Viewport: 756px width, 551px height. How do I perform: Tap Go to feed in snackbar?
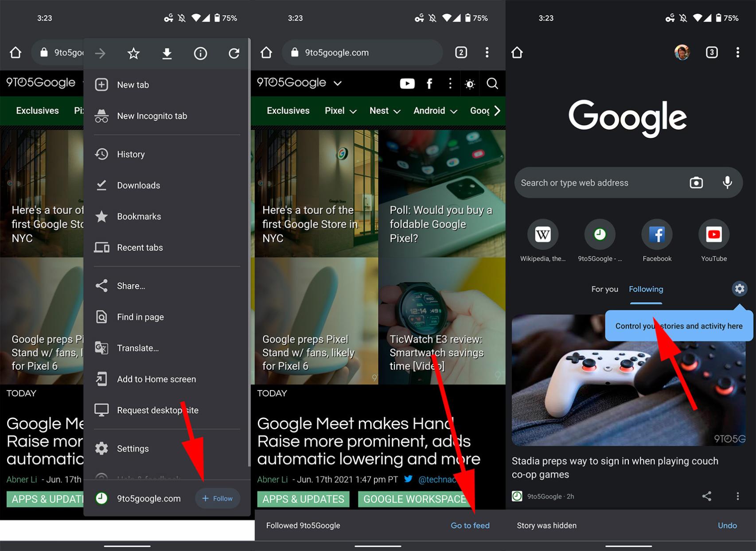click(x=470, y=525)
